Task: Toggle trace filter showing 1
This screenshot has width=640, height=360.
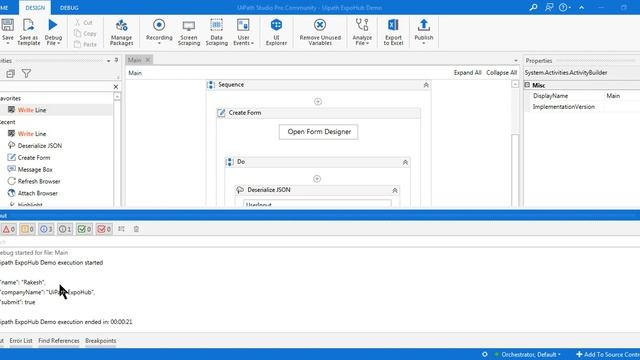Action: coord(65,229)
